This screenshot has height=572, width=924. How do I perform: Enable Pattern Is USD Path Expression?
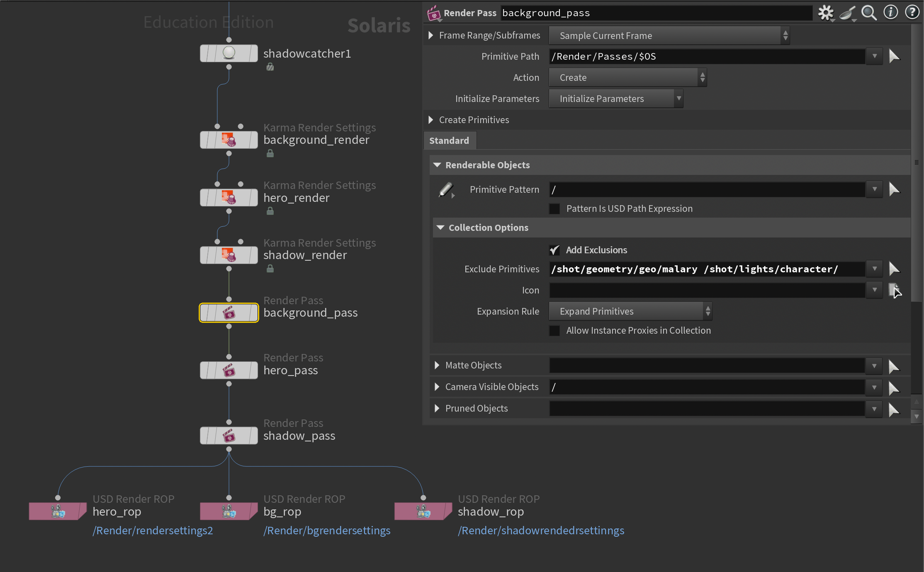pos(554,208)
